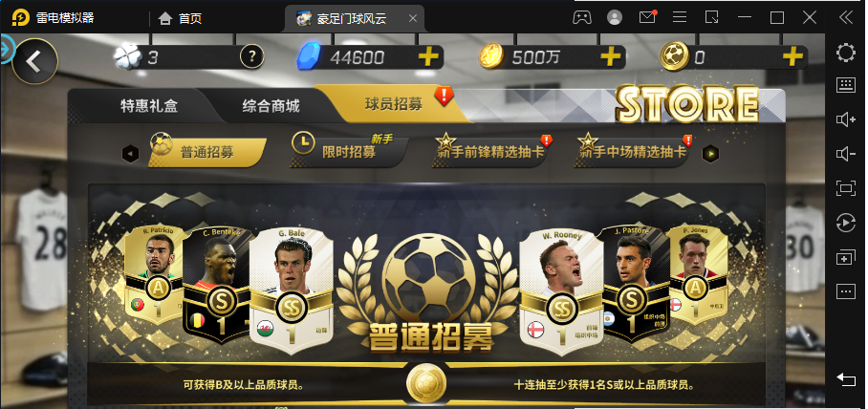Open the mail envelope icon in title bar
868x409 pixels.
(647, 17)
